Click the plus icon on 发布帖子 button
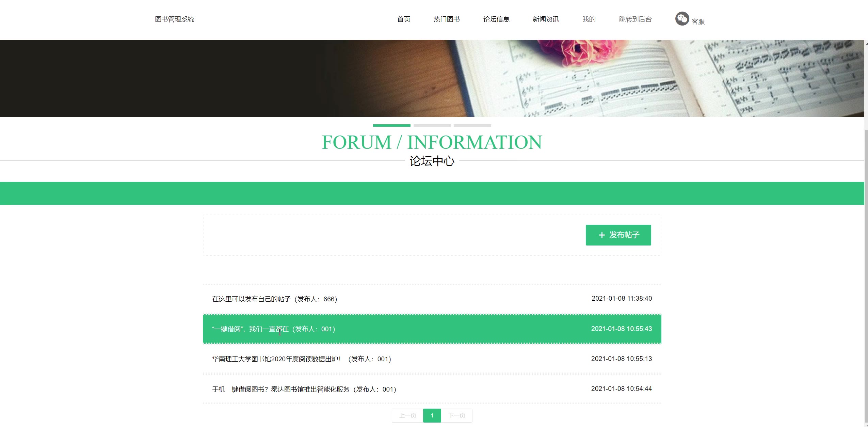Viewport: 868px width, 427px height. click(x=601, y=235)
